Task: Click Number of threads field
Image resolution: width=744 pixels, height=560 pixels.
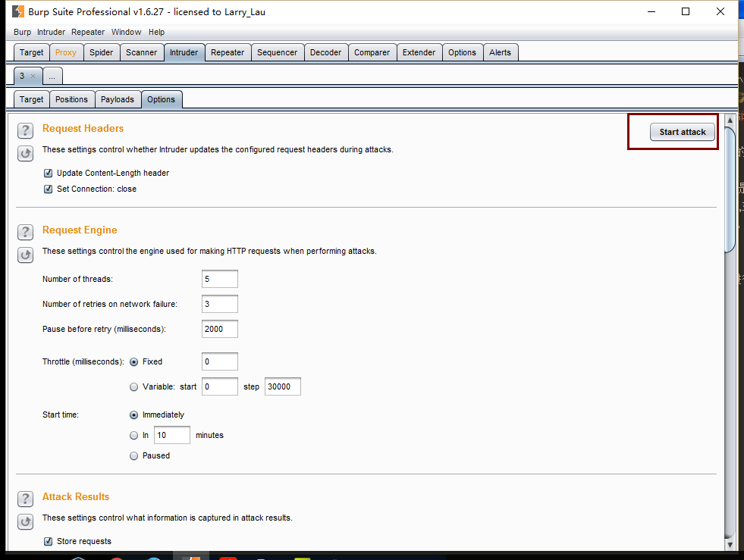Action: [x=220, y=280]
